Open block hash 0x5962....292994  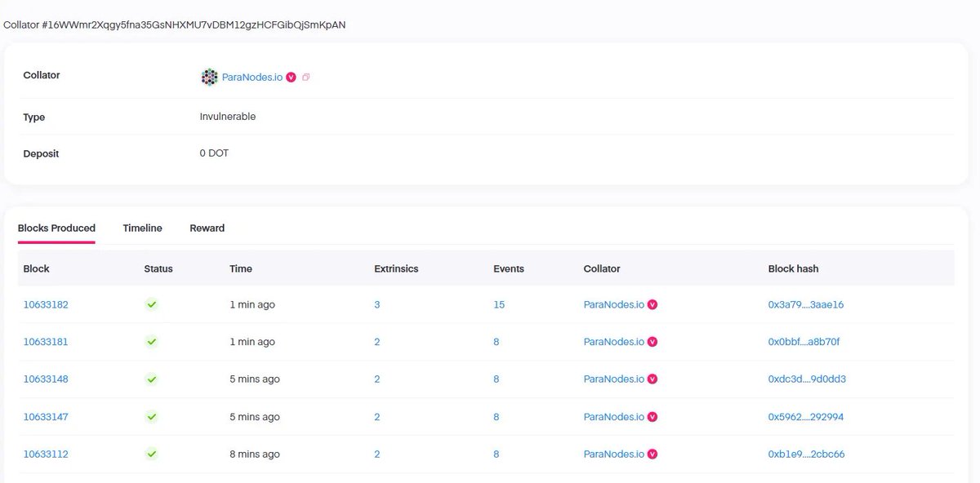[806, 417]
